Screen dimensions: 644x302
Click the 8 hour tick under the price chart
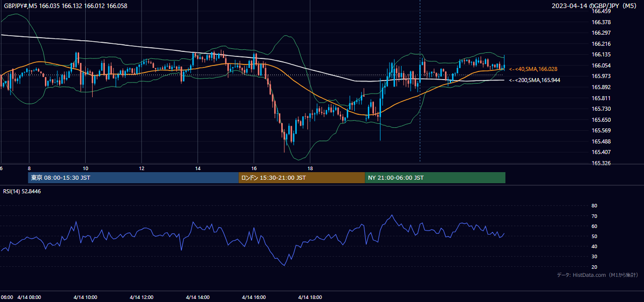tap(29, 168)
